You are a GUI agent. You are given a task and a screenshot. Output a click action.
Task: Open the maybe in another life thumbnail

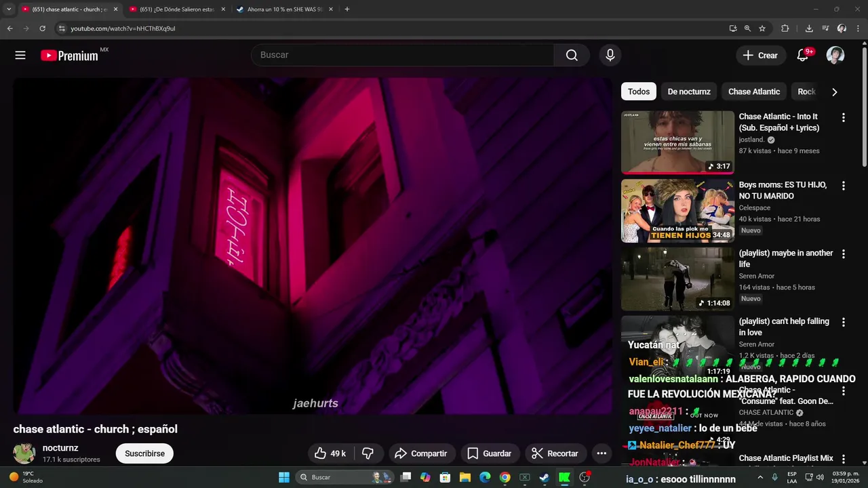click(677, 279)
